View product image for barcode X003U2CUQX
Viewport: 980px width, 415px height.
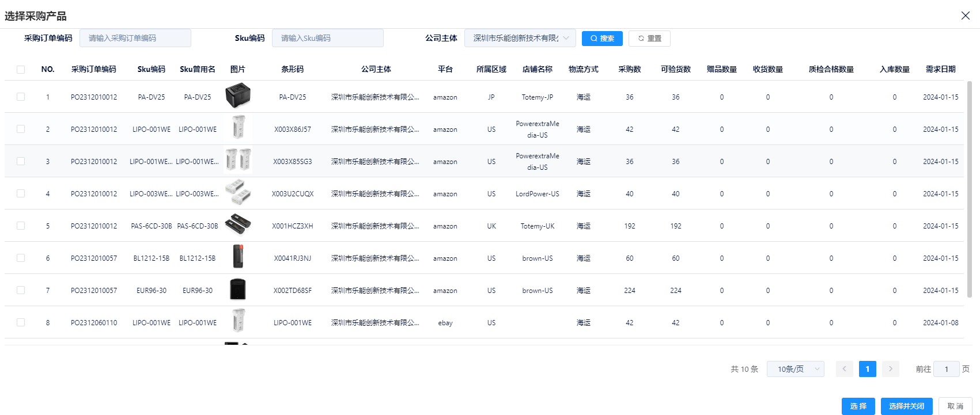click(x=238, y=193)
